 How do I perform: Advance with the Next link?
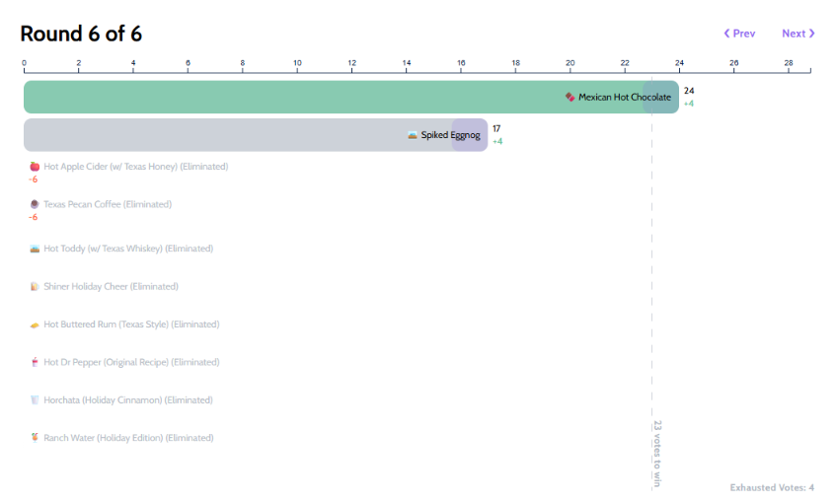click(x=798, y=34)
